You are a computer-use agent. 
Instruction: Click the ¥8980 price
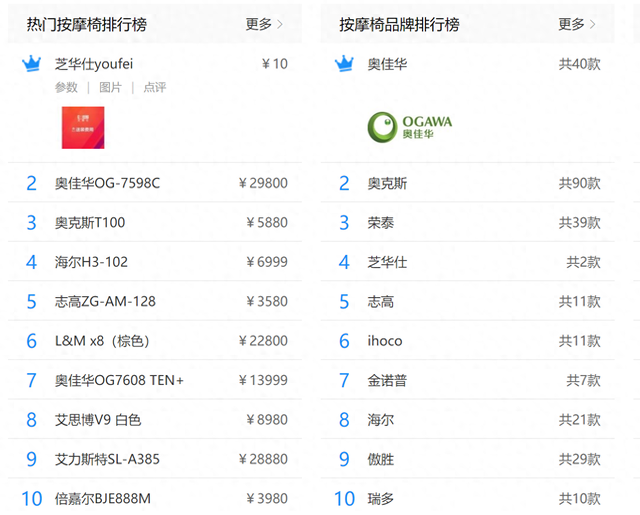point(267,420)
